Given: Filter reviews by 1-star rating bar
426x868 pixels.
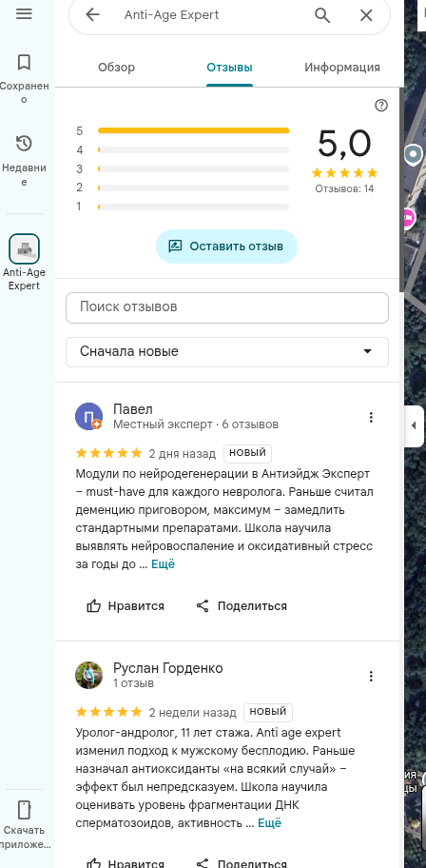Looking at the screenshot, I should pos(193,207).
